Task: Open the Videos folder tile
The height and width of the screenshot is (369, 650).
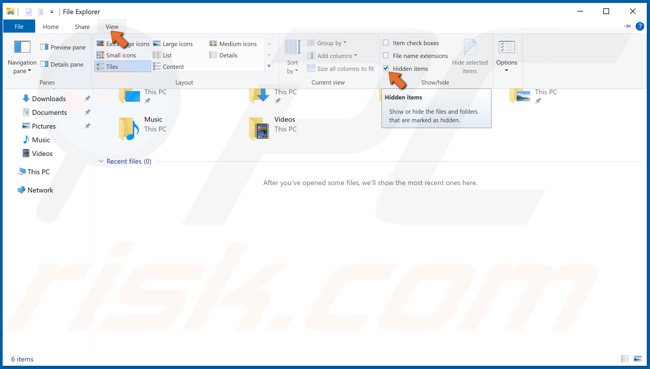Action: pyautogui.click(x=274, y=128)
